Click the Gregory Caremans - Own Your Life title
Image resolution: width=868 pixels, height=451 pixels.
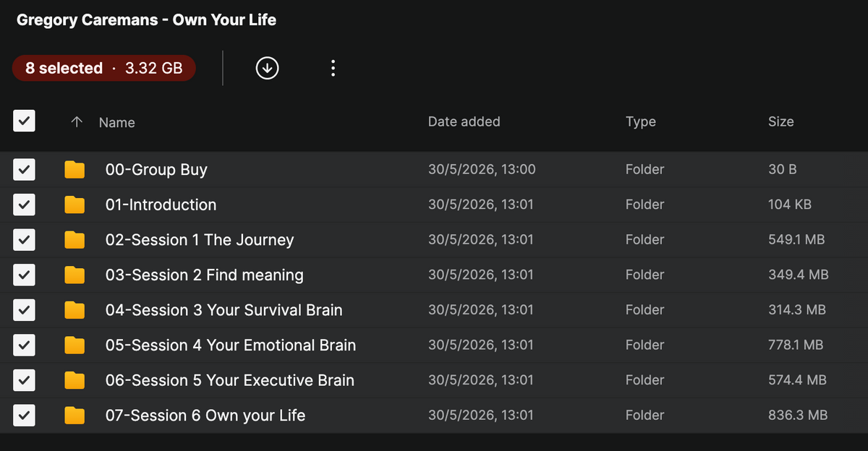tap(146, 20)
